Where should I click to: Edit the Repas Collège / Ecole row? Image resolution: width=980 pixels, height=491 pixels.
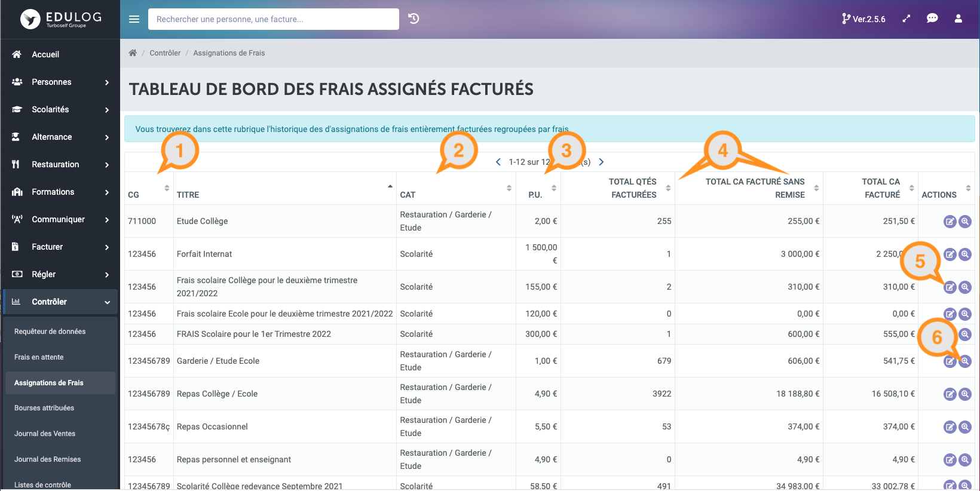[x=950, y=394]
